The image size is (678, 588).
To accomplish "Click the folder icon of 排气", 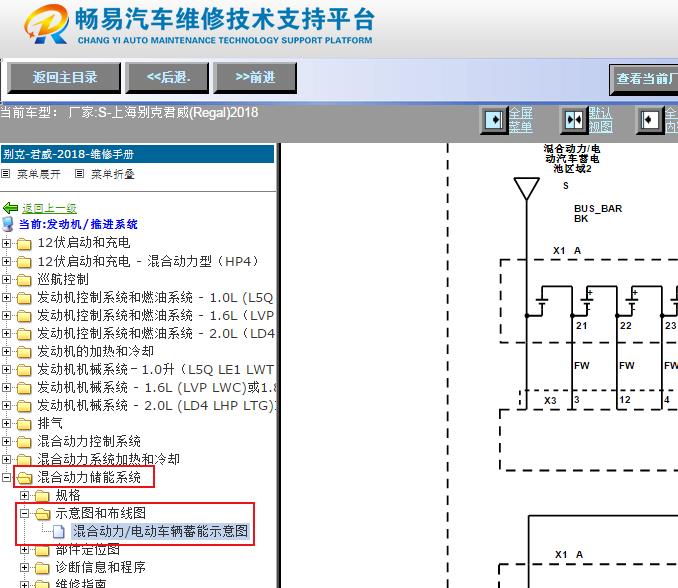I will pyautogui.click(x=24, y=424).
